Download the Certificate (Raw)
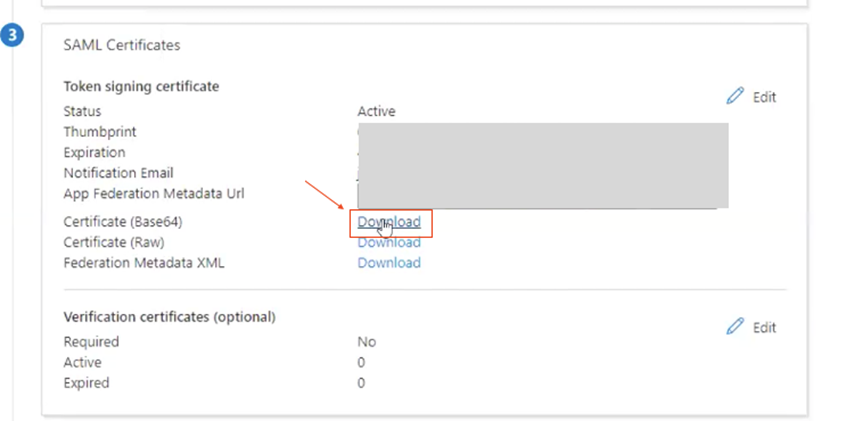846x421 pixels. click(389, 242)
